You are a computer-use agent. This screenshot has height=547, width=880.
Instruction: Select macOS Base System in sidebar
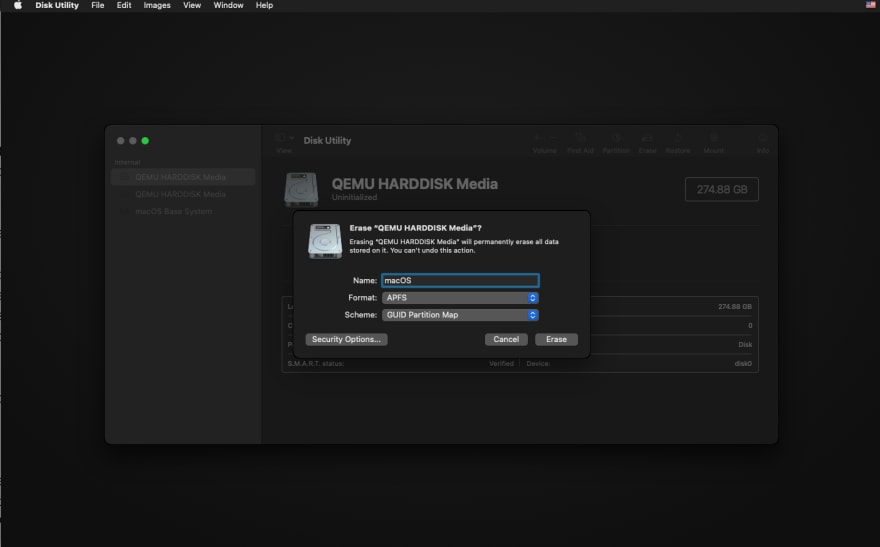click(173, 212)
